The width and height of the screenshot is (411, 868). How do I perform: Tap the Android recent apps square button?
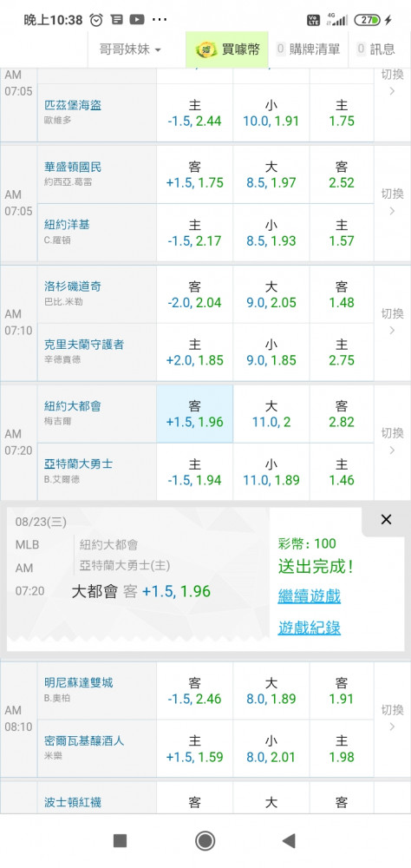(x=120, y=841)
